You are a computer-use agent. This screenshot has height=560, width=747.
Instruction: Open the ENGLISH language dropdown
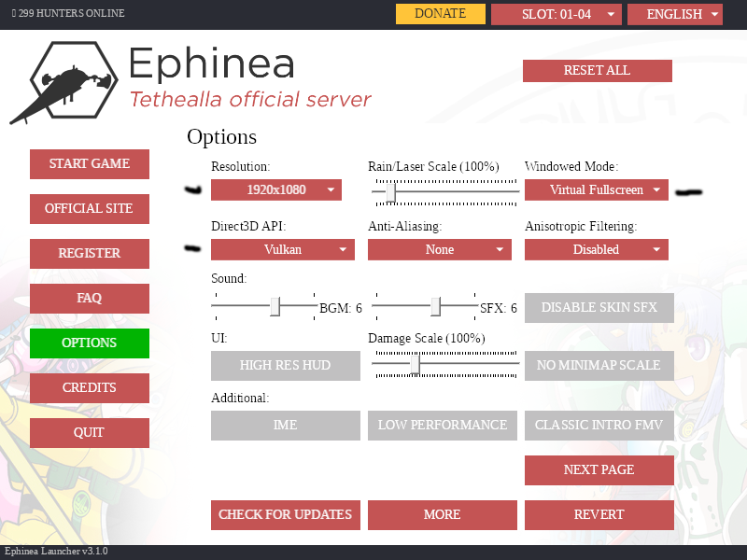[674, 14]
